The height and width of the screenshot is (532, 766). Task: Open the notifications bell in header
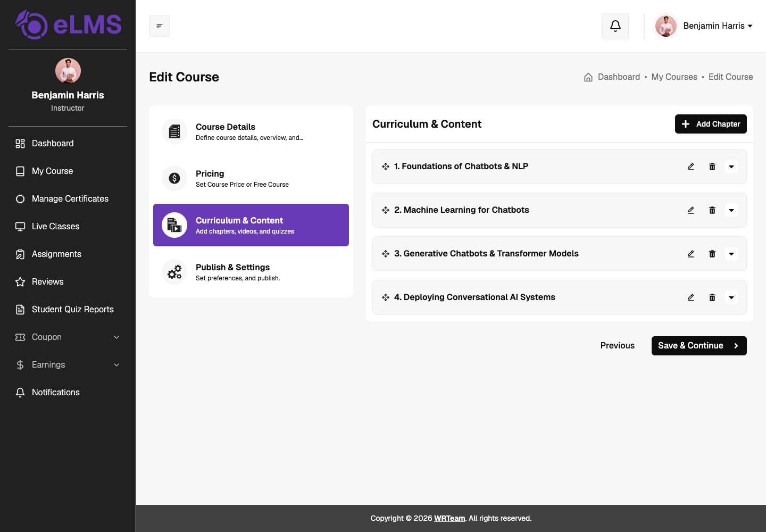[615, 26]
